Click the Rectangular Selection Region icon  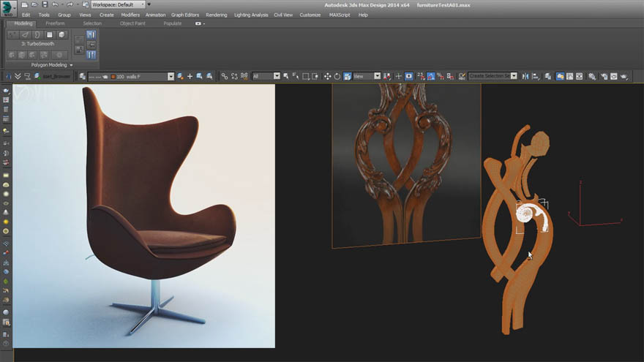click(x=306, y=76)
